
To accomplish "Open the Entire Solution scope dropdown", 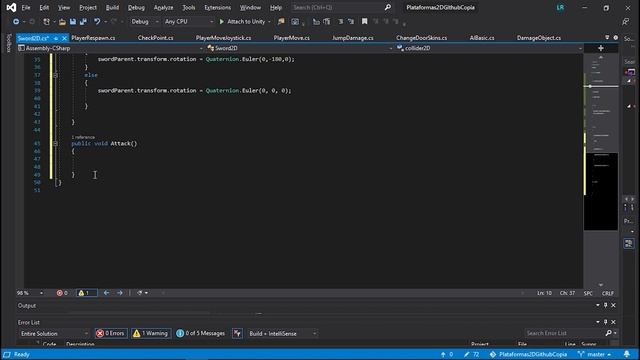I will (x=53, y=333).
